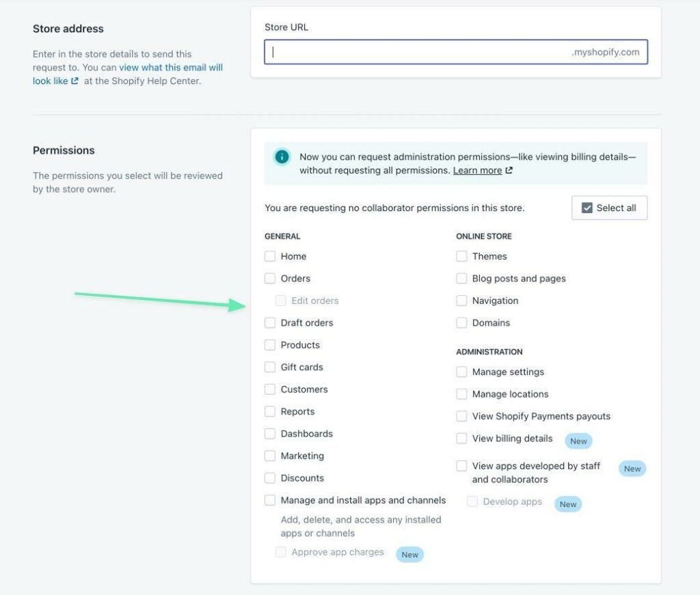700x595 pixels.
Task: Open the Learn more link
Action: pos(477,171)
